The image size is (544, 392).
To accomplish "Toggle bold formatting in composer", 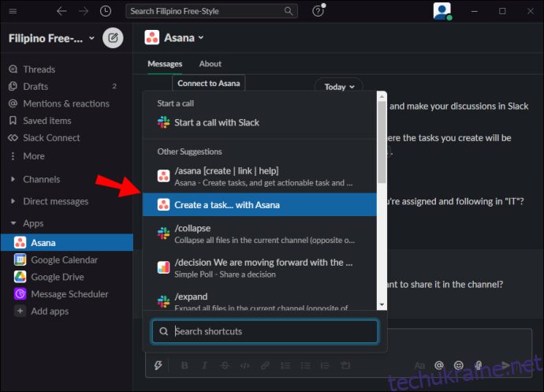I will point(184,365).
